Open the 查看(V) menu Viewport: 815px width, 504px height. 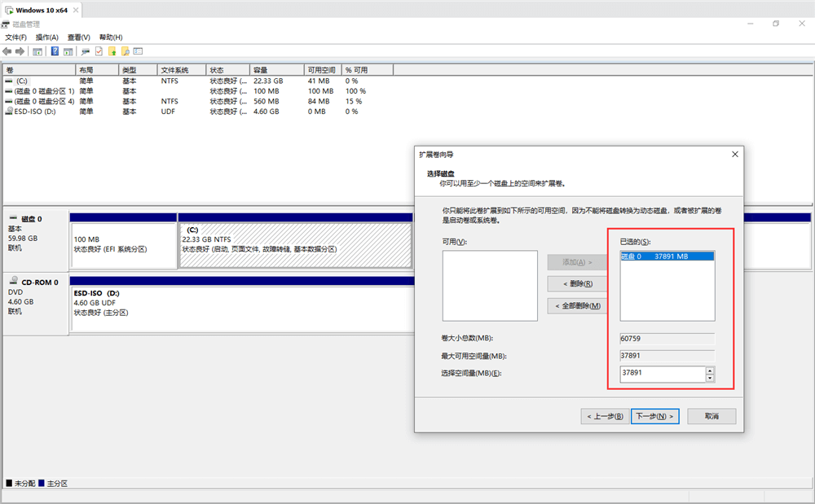(79, 37)
